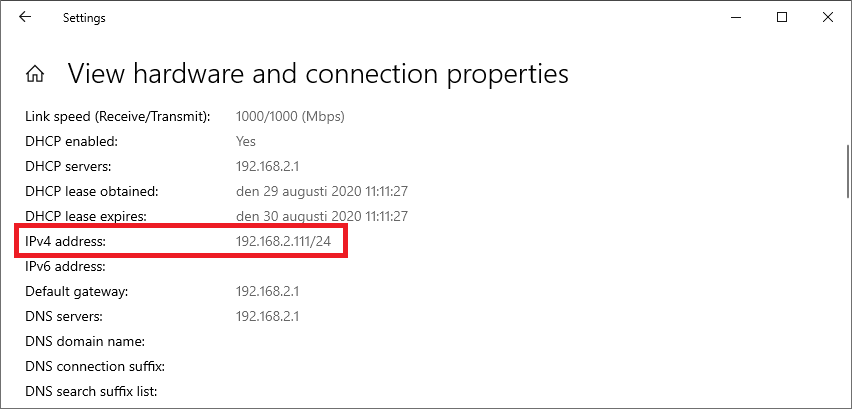This screenshot has height=409, width=852.
Task: Select the IPv4 address value 192.168.2.111/24
Action: (290, 242)
